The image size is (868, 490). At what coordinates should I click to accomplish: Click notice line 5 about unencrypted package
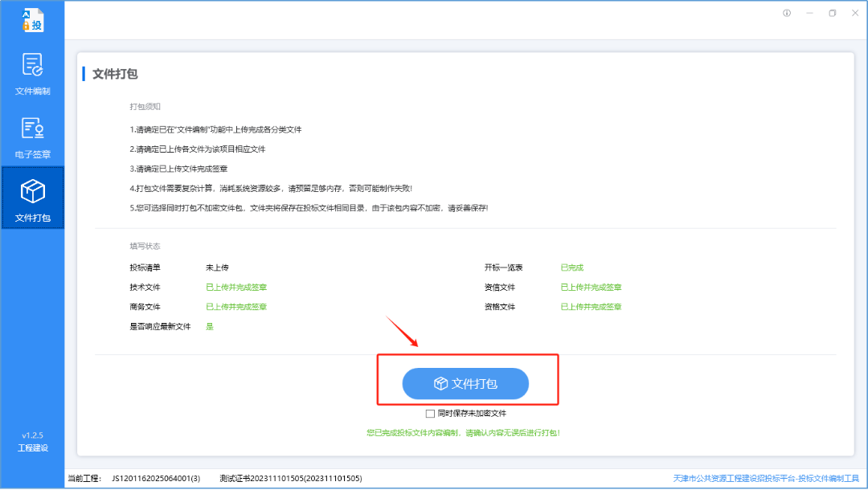[x=309, y=209]
